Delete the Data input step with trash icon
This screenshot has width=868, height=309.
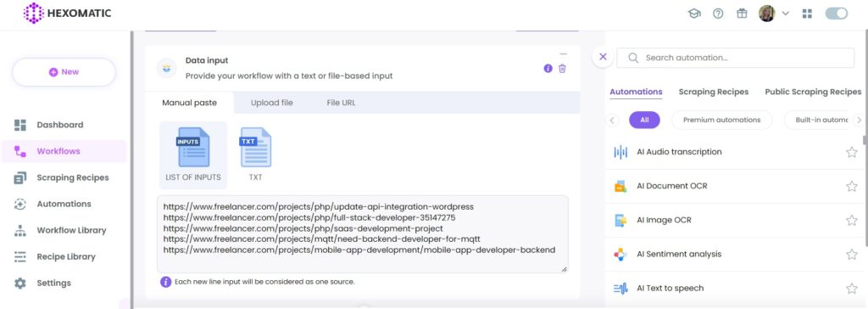562,69
